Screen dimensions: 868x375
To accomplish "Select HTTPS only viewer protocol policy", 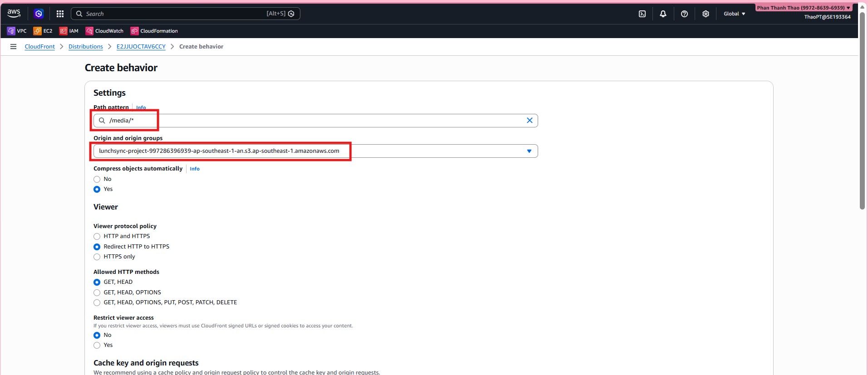I will pyautogui.click(x=97, y=257).
